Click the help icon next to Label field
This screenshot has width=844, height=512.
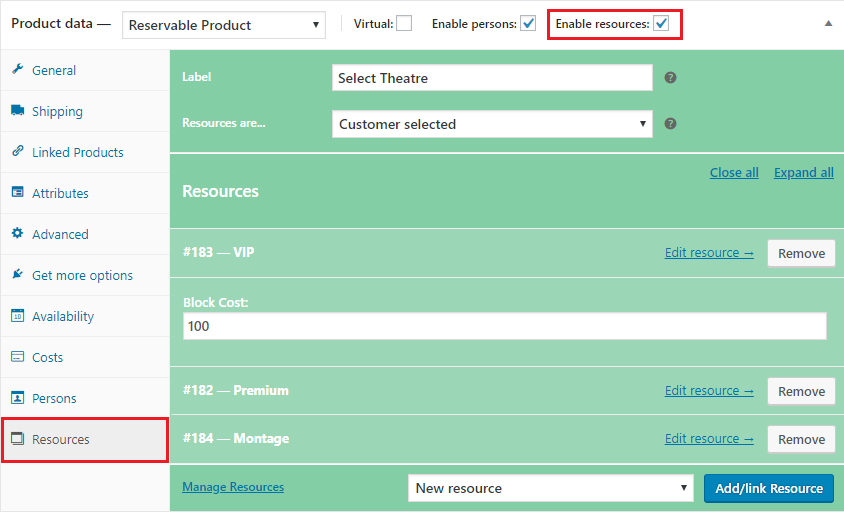coord(671,77)
